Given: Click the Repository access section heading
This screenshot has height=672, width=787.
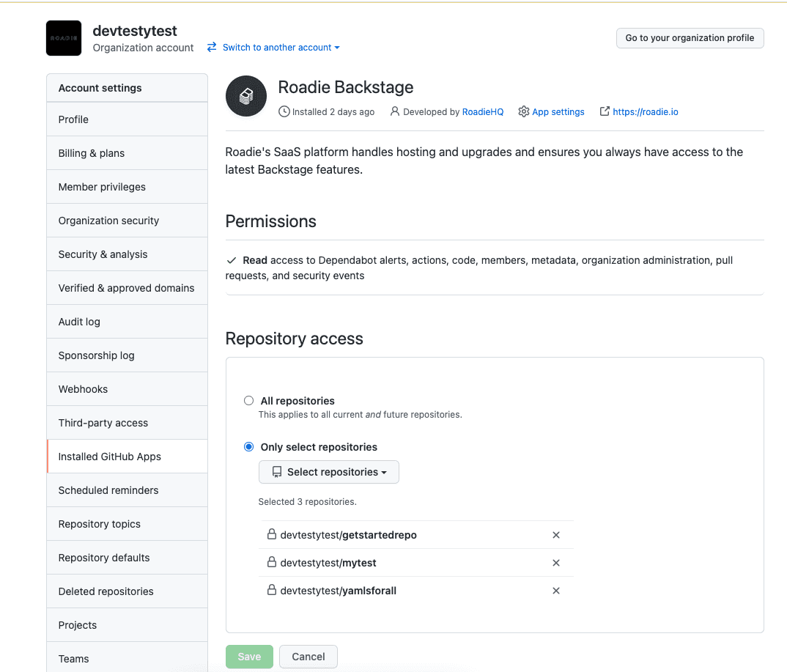Looking at the screenshot, I should pos(294,339).
